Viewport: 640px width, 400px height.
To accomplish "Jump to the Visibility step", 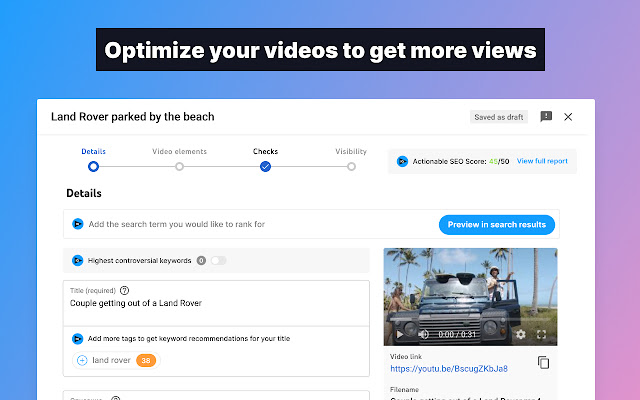I will click(x=351, y=166).
